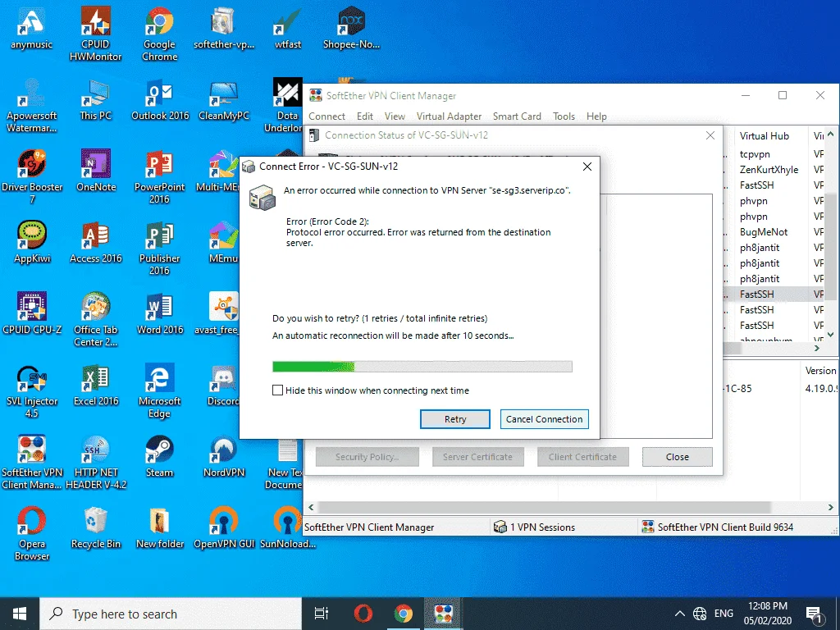Click the connection list scrollbar down arrow
The image size is (840, 630).
click(x=831, y=335)
